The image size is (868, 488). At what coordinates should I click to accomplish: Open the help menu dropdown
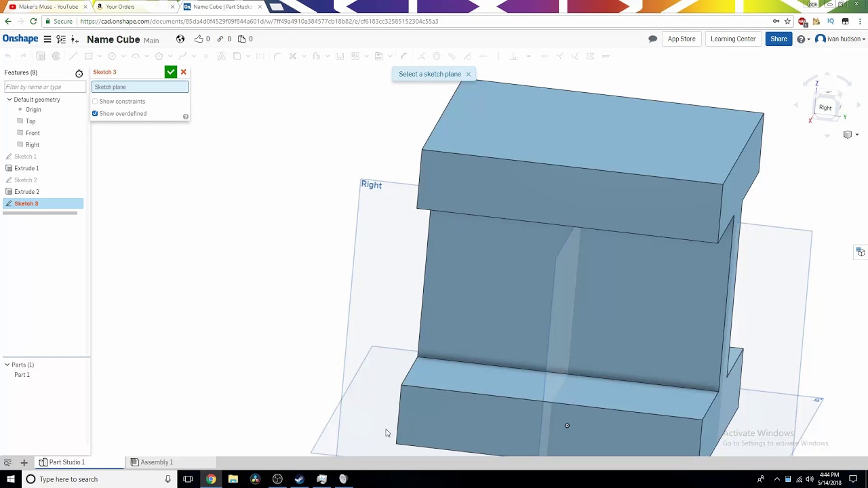803,39
